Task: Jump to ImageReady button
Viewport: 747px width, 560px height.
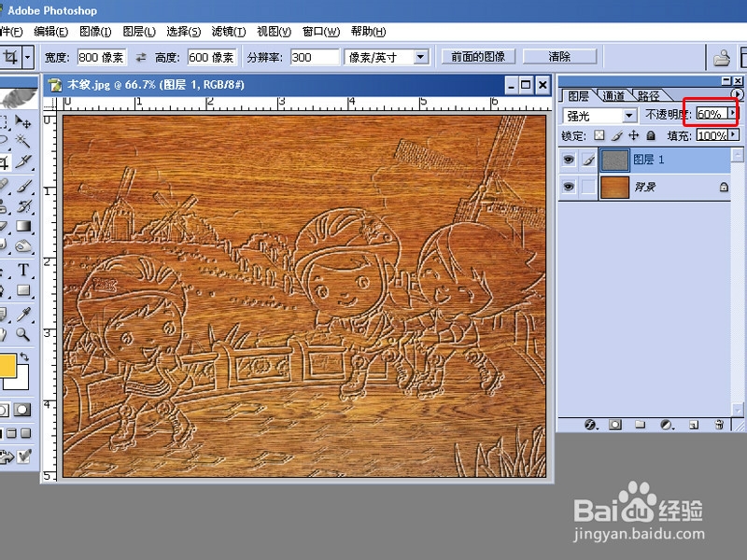Action: coord(14,456)
